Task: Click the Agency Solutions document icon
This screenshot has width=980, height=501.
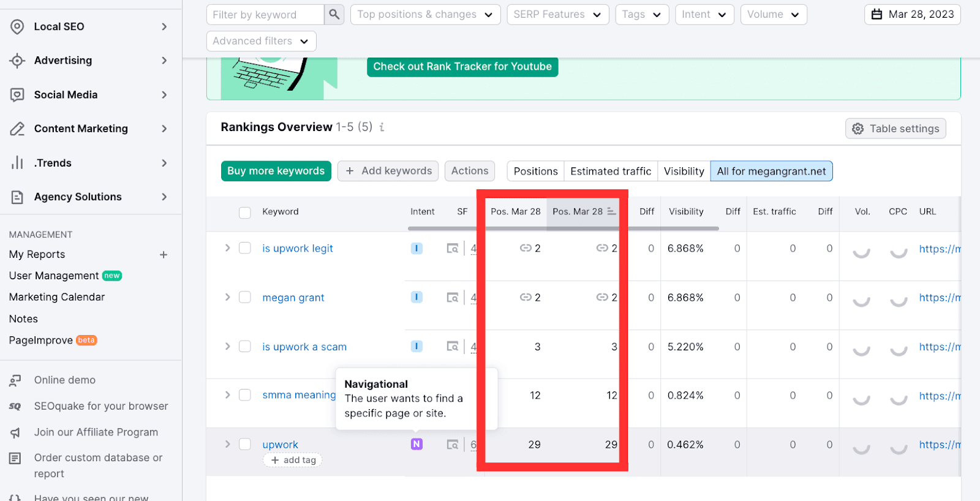Action: [17, 197]
